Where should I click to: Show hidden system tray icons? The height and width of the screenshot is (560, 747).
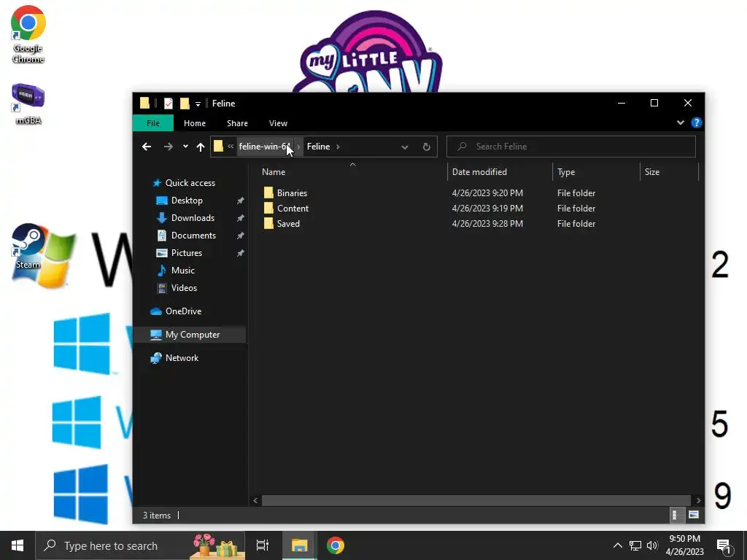(617, 545)
